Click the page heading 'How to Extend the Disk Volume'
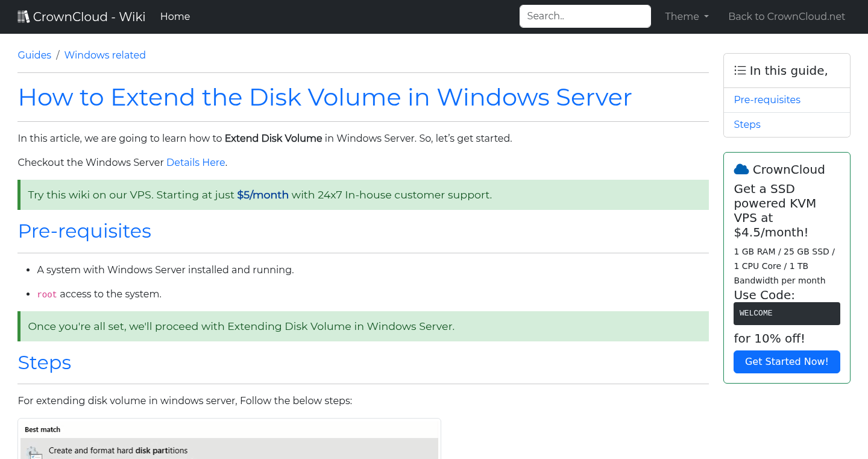Image resolution: width=868 pixels, height=459 pixels. (325, 97)
